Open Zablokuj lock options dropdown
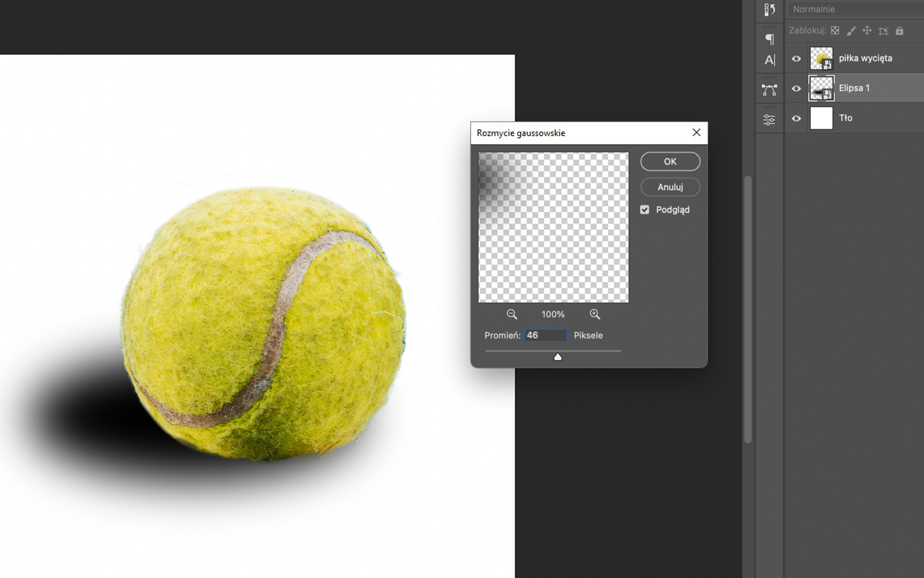The width and height of the screenshot is (924, 578). [898, 31]
